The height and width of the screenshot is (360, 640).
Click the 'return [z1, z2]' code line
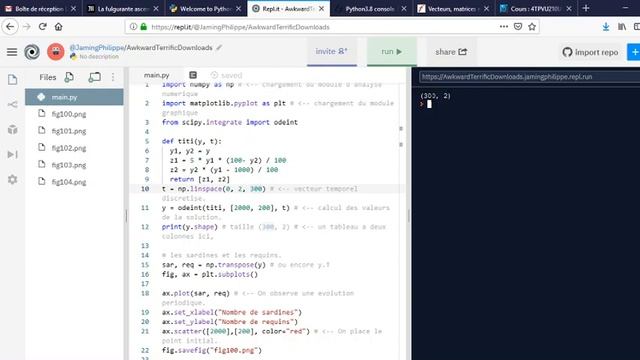point(200,179)
